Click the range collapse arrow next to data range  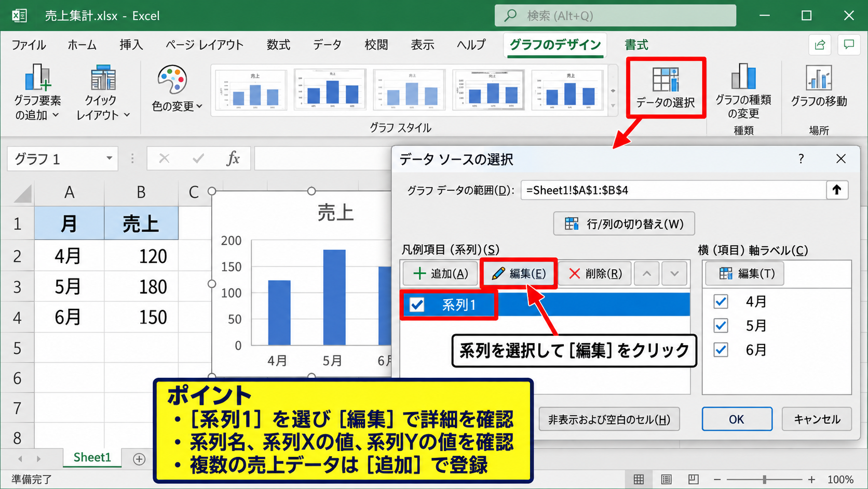pos(837,190)
